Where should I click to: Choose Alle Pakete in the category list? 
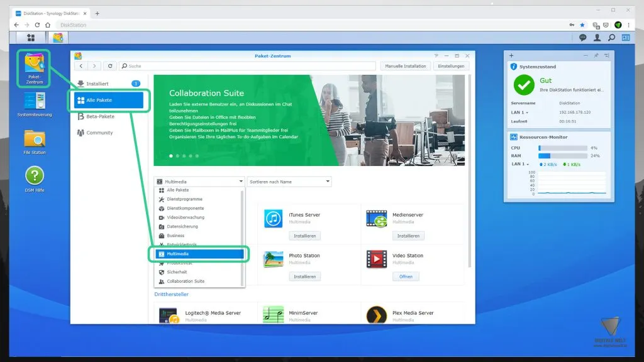[x=199, y=190]
